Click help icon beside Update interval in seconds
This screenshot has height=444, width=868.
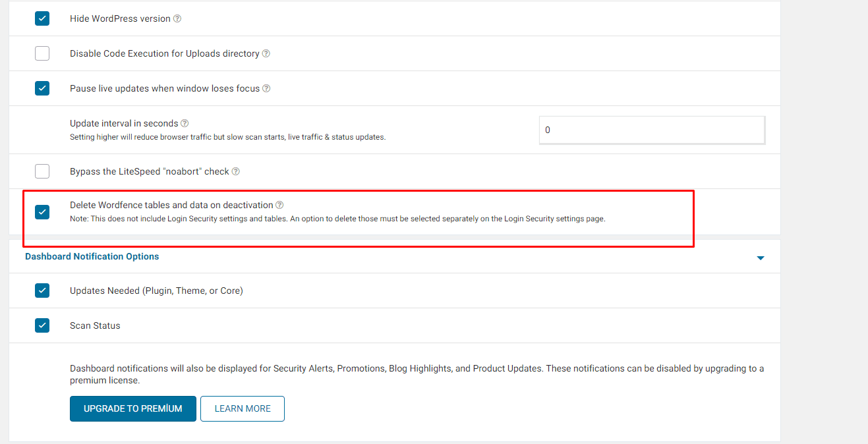pyautogui.click(x=185, y=123)
